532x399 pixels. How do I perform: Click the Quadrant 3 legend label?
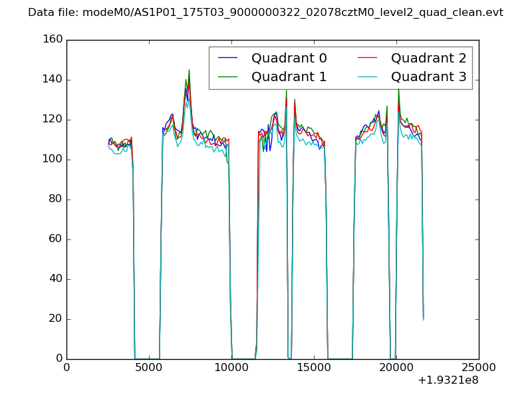[x=428, y=76]
